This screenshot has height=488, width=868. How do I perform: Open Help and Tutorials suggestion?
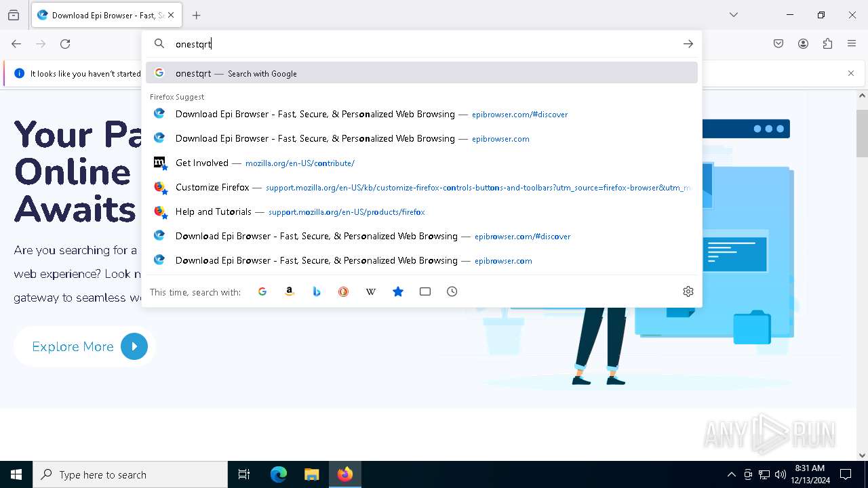(422, 211)
